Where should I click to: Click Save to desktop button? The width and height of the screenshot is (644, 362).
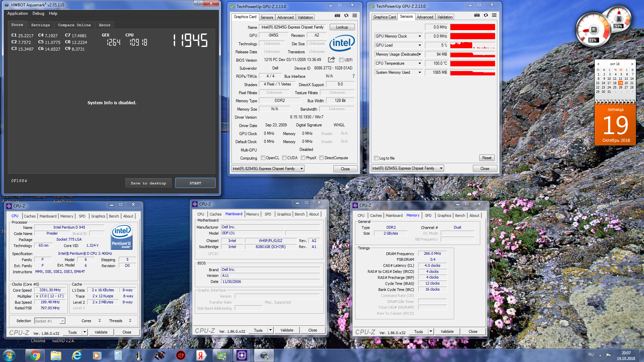148,183
